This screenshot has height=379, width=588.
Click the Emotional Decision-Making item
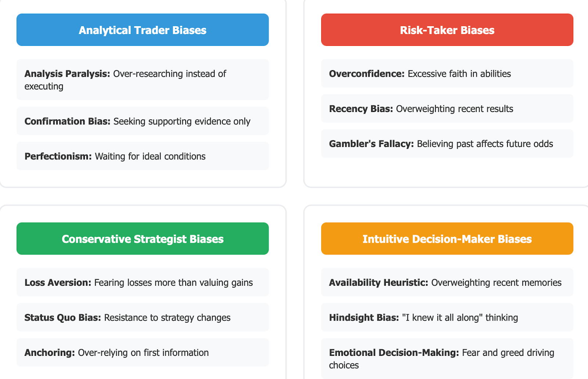tap(447, 359)
